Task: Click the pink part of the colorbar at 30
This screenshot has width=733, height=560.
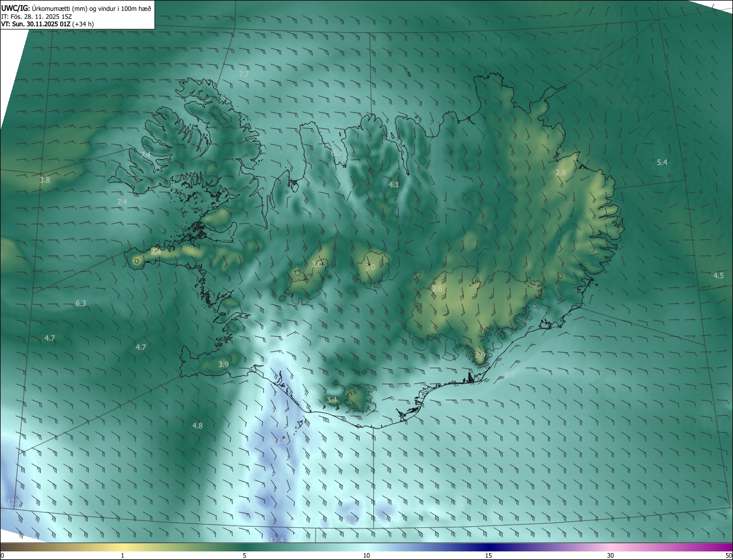Action: 610,547
